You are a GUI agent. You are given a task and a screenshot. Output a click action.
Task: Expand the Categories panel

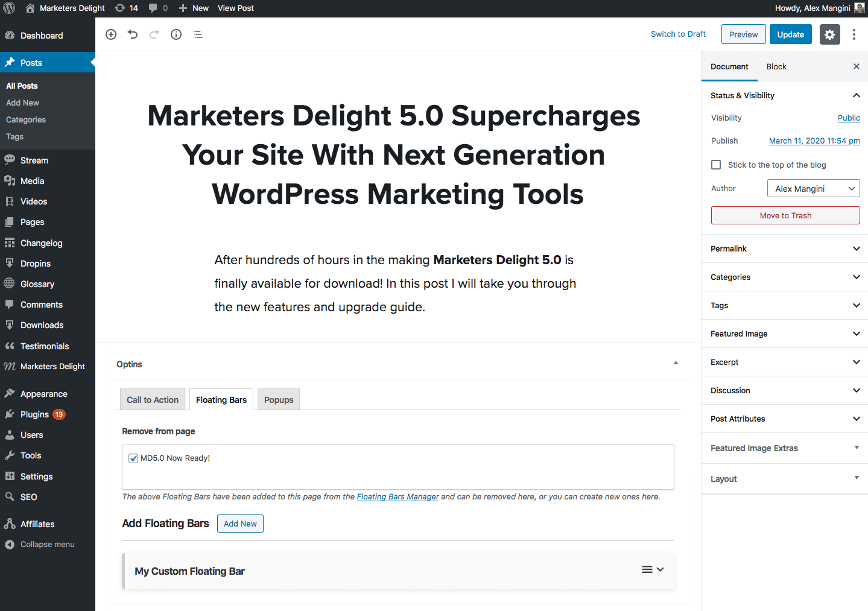pos(785,277)
